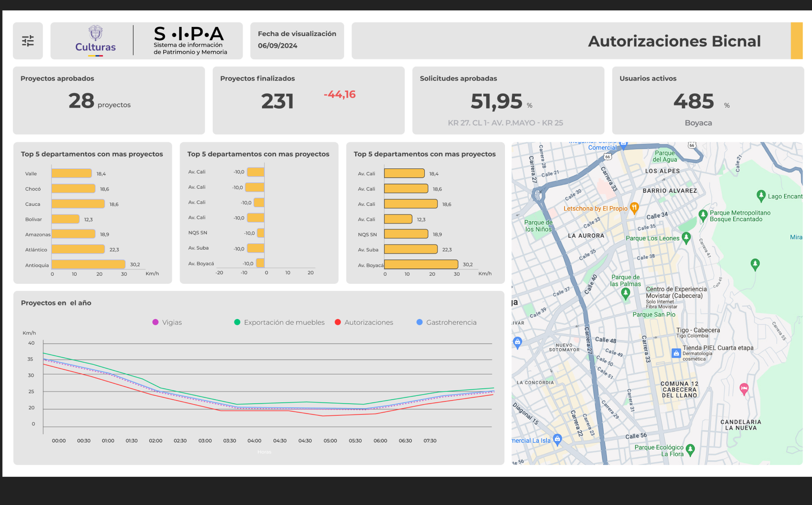The width and height of the screenshot is (812, 505).
Task: Open the Solicitudes aprobadas card
Action: click(x=508, y=100)
